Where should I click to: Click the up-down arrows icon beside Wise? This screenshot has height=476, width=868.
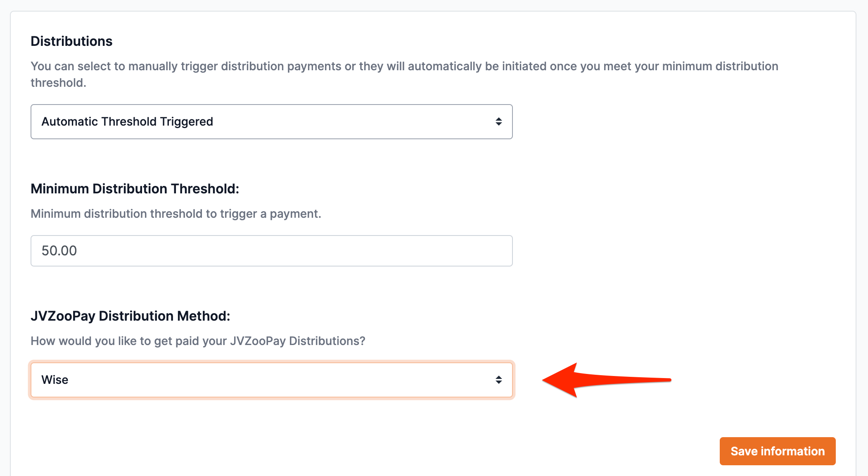coord(498,380)
